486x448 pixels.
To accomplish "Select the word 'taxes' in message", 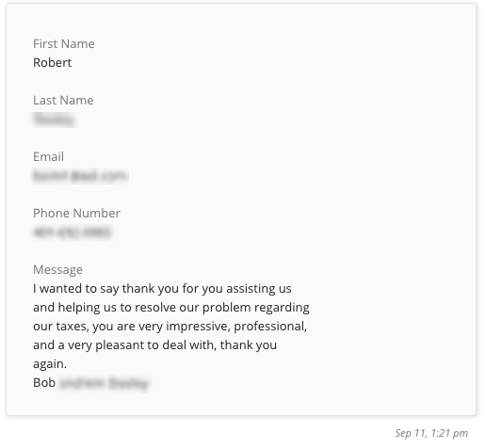I will point(73,327).
